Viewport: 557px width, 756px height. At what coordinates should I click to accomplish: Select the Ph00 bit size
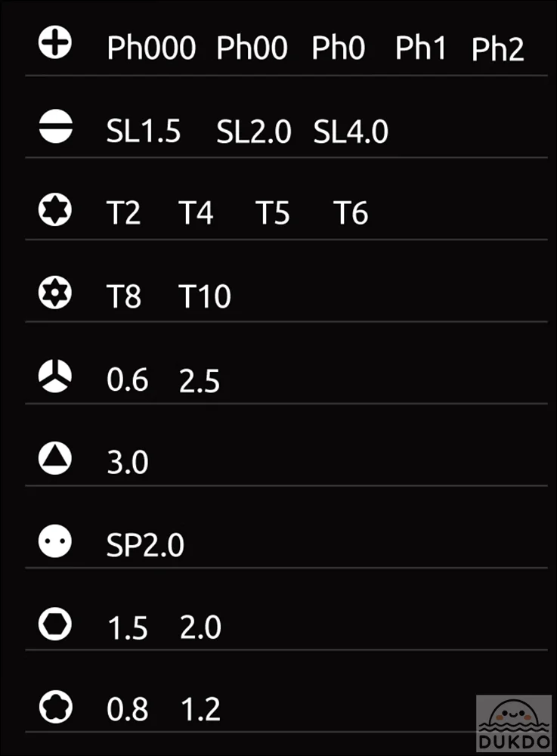(252, 48)
